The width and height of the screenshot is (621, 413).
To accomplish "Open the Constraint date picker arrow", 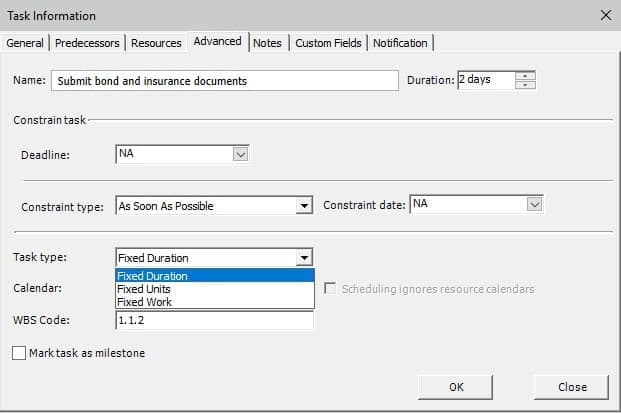I will (x=534, y=205).
